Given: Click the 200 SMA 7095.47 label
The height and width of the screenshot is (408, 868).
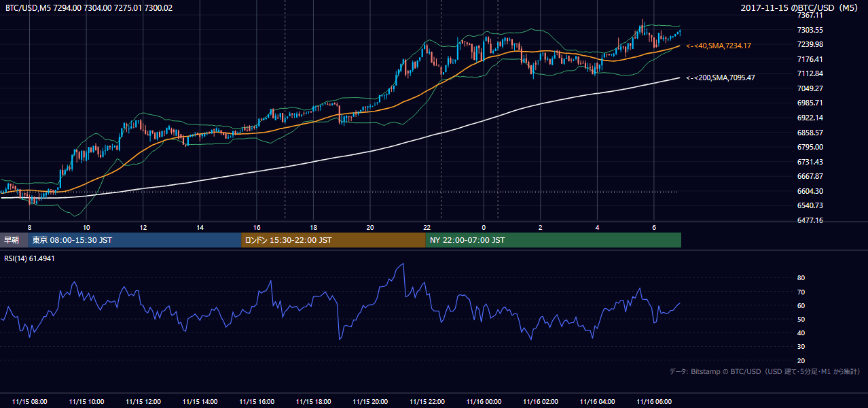Looking at the screenshot, I should [721, 78].
